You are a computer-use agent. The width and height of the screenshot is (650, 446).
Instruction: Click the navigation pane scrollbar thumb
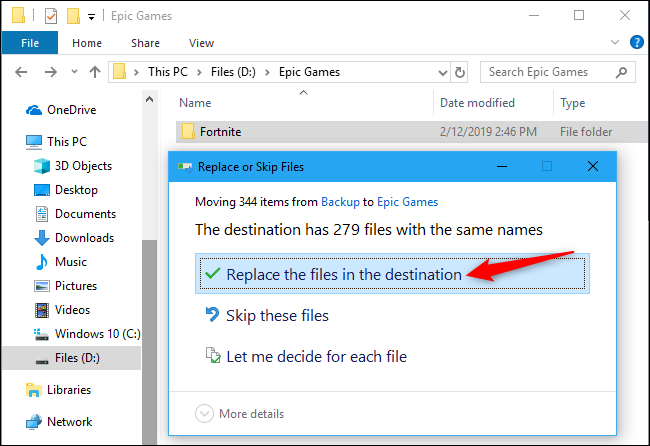[149, 342]
